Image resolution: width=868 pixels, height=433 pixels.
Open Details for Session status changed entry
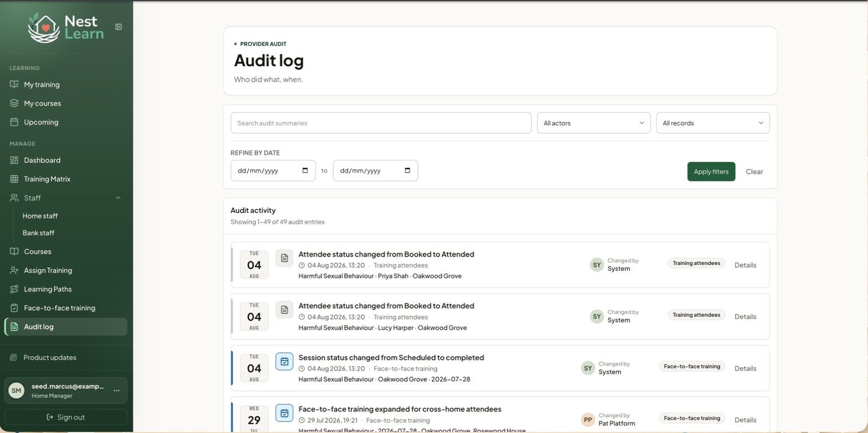[745, 368]
